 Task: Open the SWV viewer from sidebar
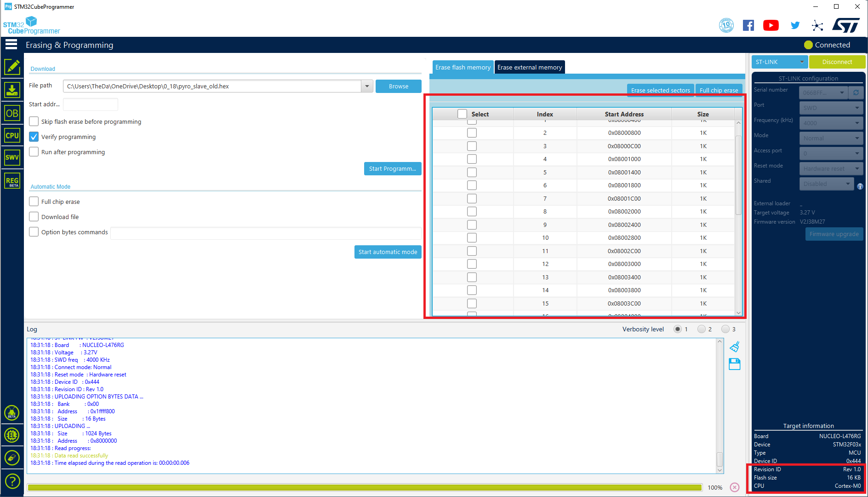[x=12, y=157]
